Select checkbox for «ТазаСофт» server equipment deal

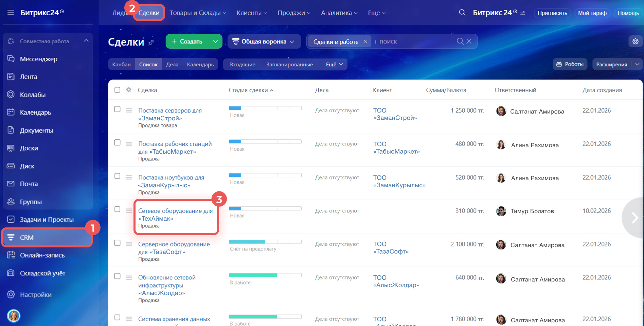(x=117, y=243)
